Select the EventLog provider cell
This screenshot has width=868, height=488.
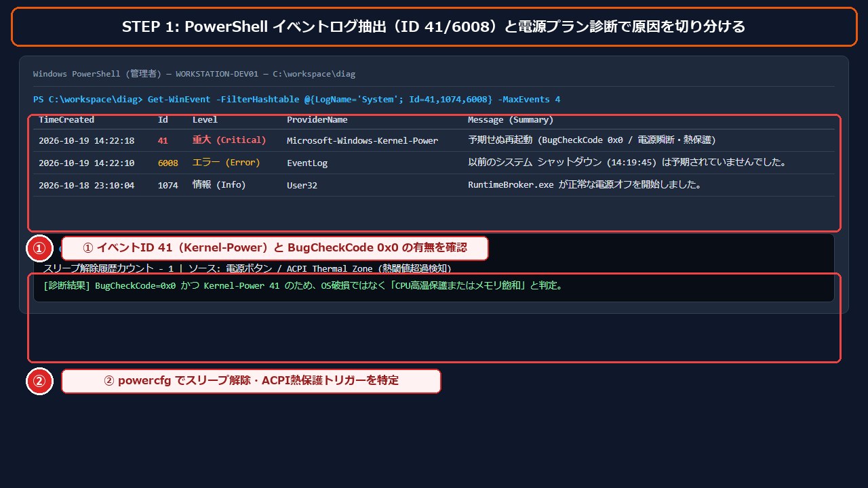click(x=307, y=163)
